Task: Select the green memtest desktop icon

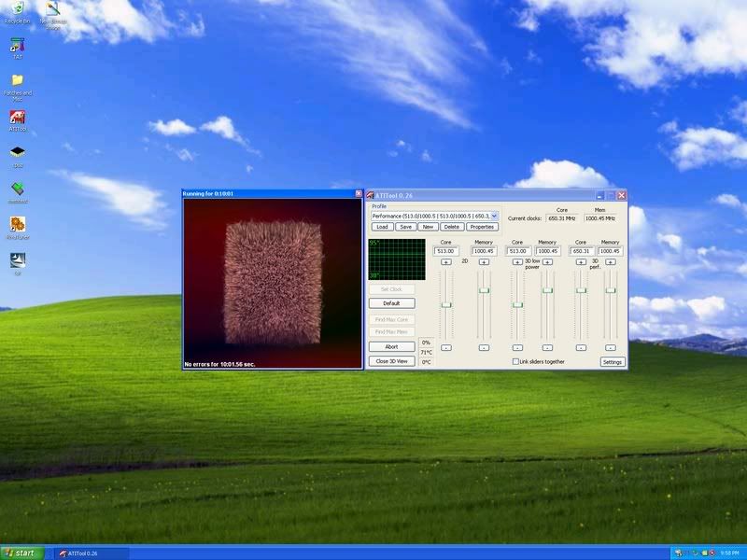Action: point(17,189)
